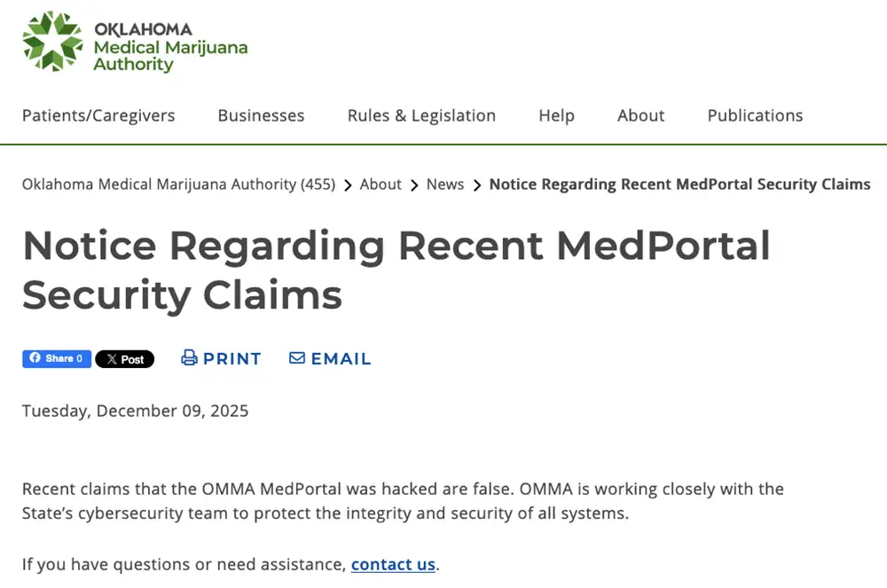The width and height of the screenshot is (887, 588).
Task: Select the Help menu item
Action: click(556, 115)
